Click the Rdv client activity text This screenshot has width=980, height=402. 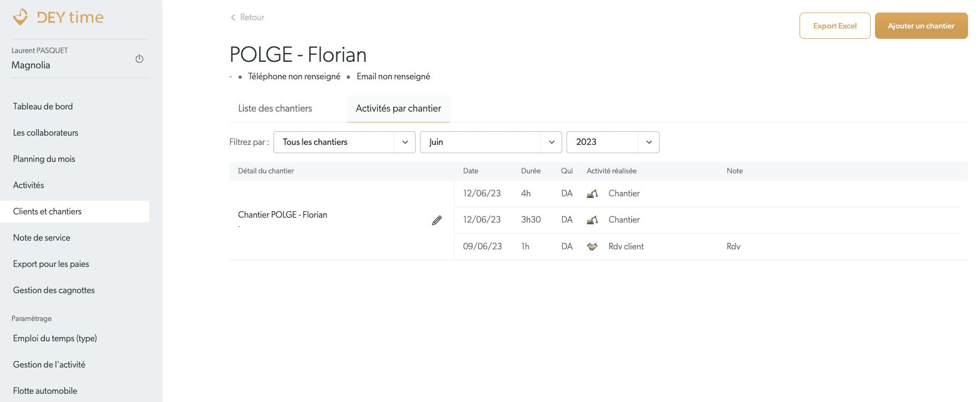click(626, 247)
